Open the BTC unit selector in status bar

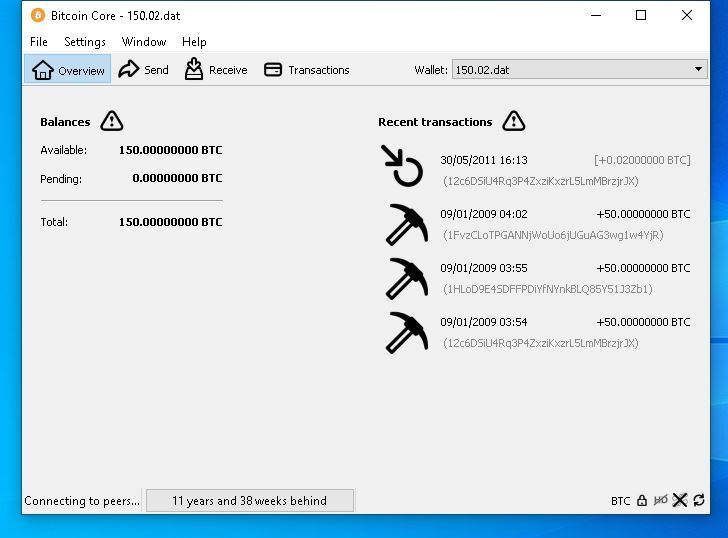(x=620, y=501)
